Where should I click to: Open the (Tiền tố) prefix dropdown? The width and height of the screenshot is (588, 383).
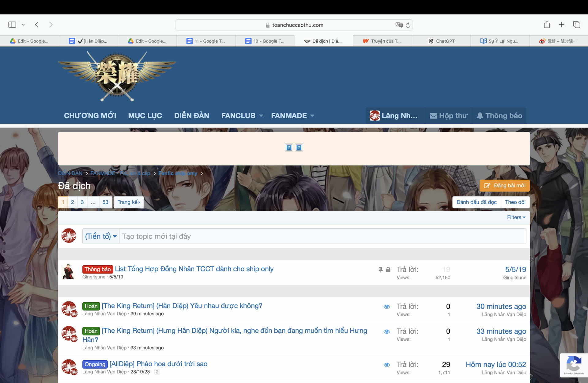click(101, 236)
